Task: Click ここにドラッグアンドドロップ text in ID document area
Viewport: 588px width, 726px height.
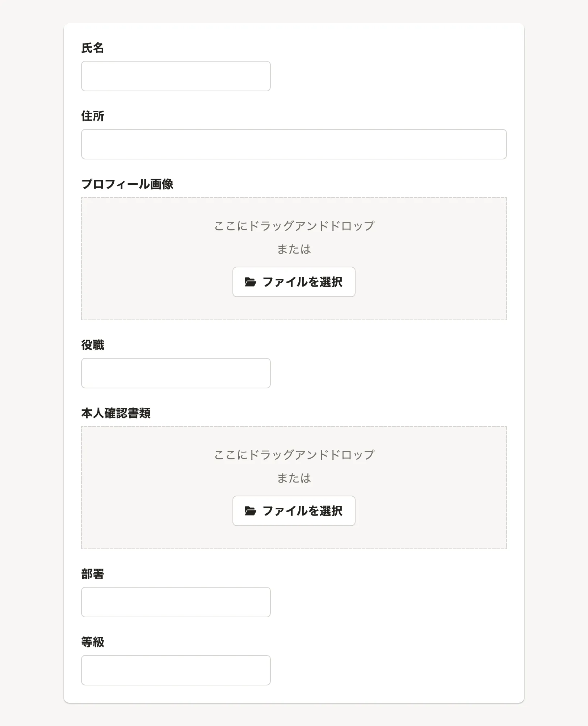Action: point(294,455)
